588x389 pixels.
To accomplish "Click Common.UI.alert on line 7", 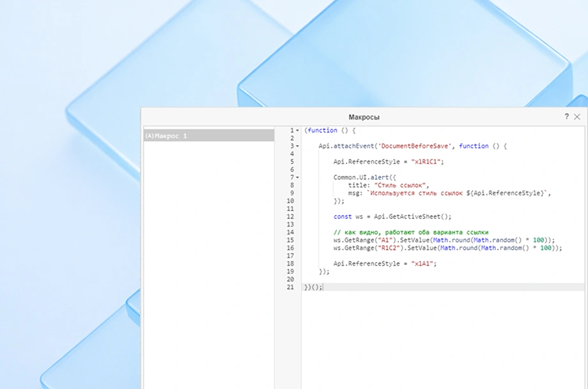I will pyautogui.click(x=360, y=178).
